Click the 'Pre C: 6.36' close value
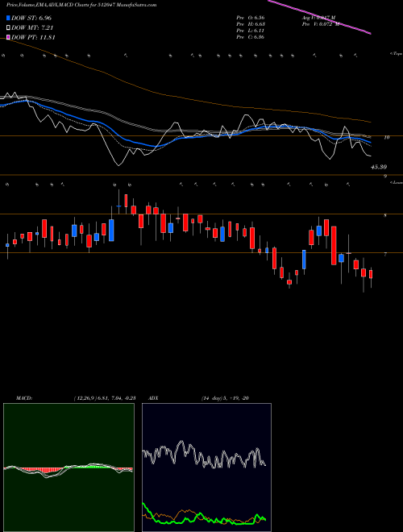This screenshot has width=403, height=532. pyautogui.click(x=251, y=37)
